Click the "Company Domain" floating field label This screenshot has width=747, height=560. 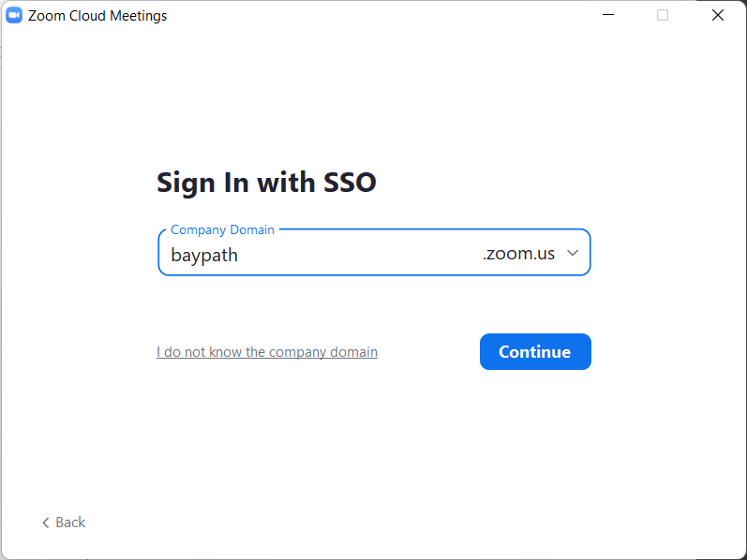pyautogui.click(x=222, y=229)
